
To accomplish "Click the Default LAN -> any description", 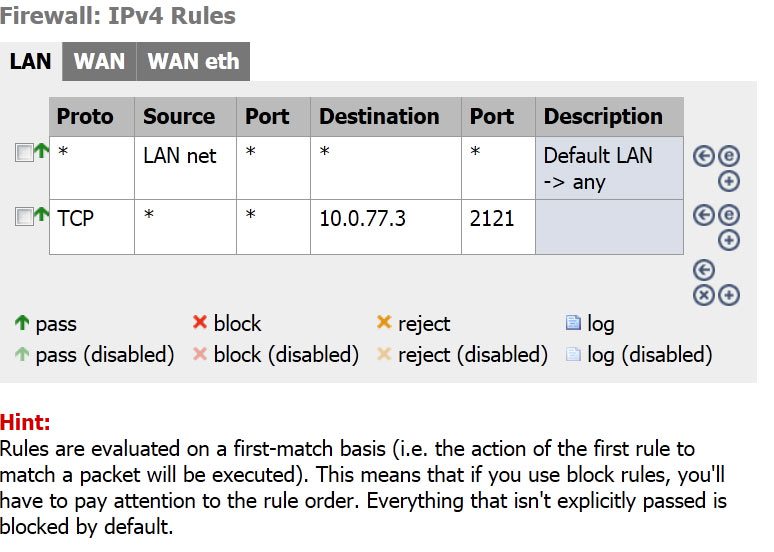I will pyautogui.click(x=598, y=168).
